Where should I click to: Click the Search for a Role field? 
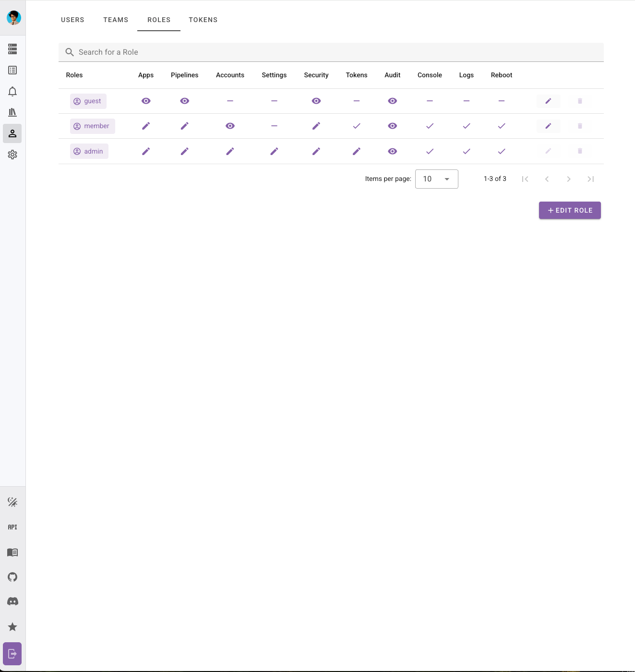pos(331,52)
